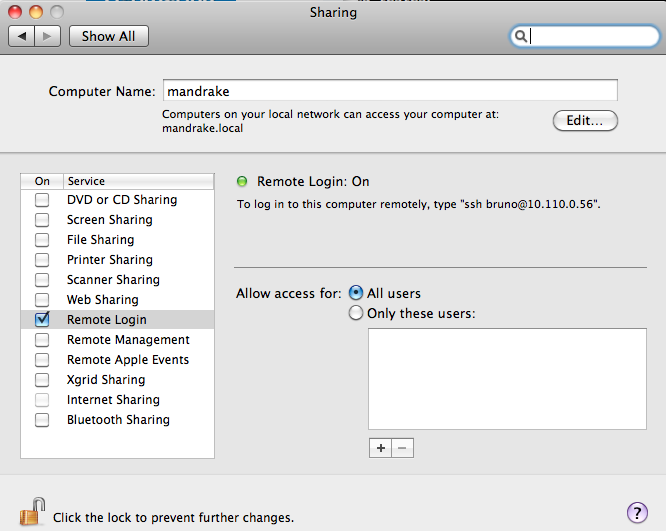
Task: Click the lock icon to prevent changes
Action: [x=33, y=512]
